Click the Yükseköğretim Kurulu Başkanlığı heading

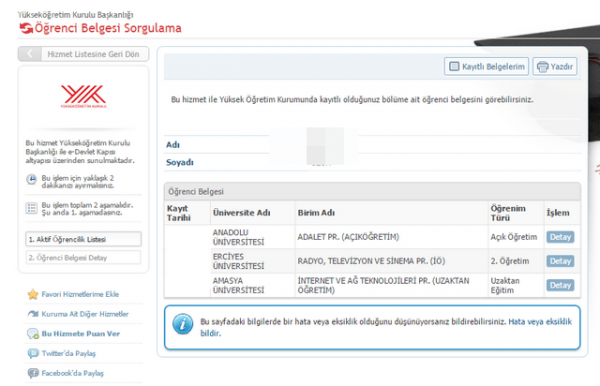coord(75,15)
